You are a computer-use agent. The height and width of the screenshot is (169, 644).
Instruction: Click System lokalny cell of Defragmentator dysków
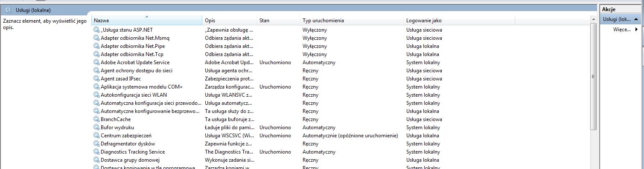tap(423, 144)
